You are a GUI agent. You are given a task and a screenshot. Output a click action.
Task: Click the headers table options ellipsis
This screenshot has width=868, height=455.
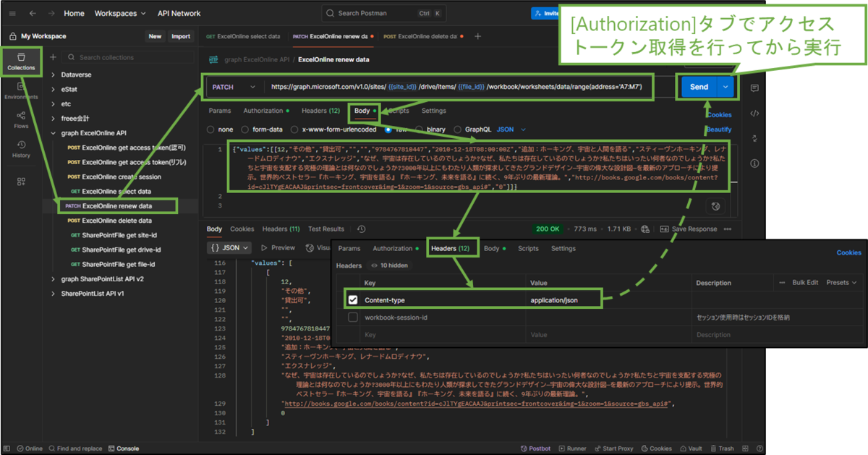[782, 283]
